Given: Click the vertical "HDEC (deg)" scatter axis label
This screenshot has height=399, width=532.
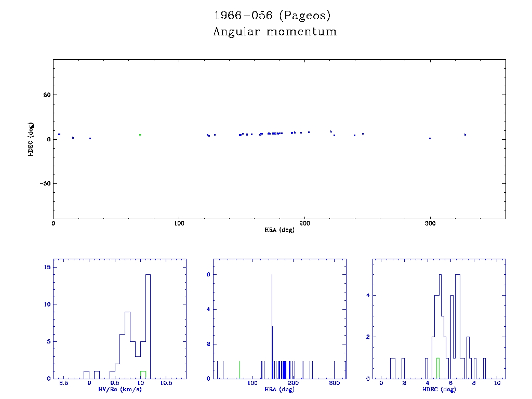Looking at the screenshot, I should coord(31,139).
